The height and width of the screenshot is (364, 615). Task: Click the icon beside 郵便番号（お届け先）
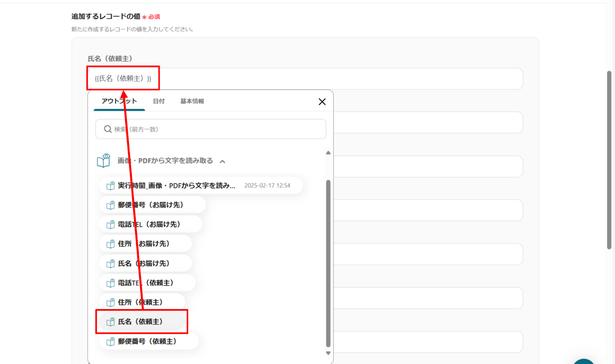click(111, 205)
